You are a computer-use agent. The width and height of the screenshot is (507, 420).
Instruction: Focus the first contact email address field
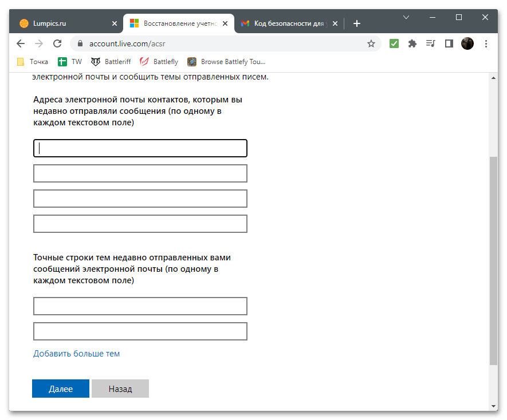(x=140, y=148)
